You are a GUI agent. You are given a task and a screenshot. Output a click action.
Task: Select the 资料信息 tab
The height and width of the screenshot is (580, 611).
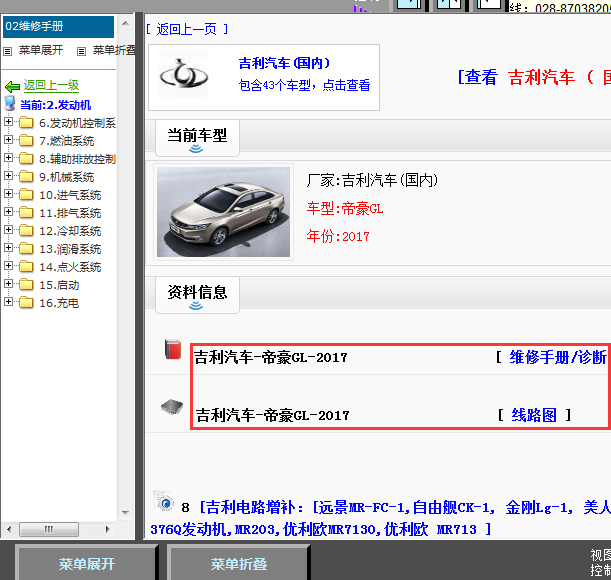click(197, 295)
